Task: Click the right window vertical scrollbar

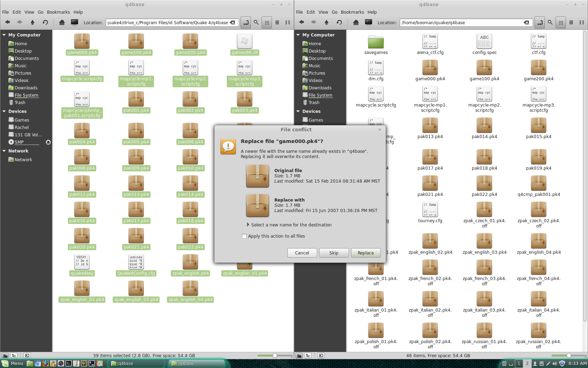Action: (x=585, y=176)
